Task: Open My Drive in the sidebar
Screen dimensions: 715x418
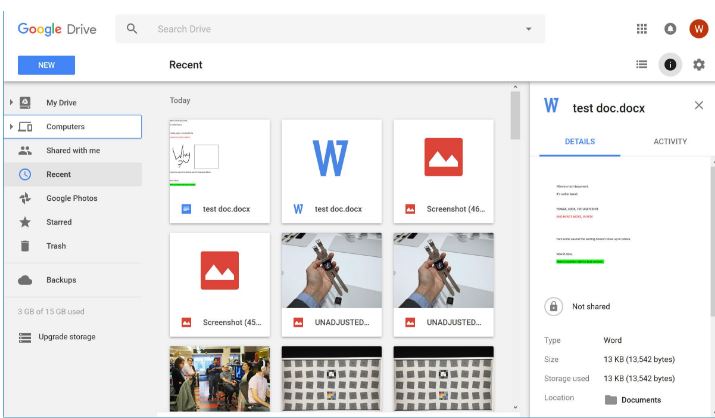Action: pyautogui.click(x=61, y=103)
